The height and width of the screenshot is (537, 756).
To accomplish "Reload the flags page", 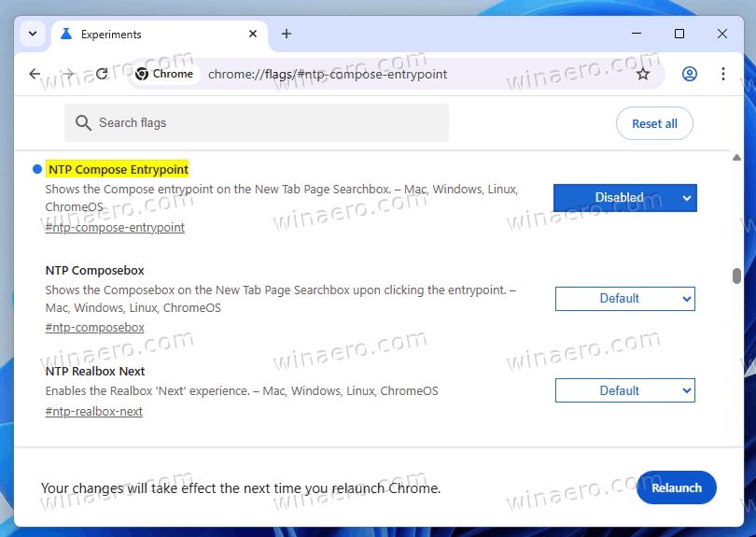I will (x=102, y=74).
